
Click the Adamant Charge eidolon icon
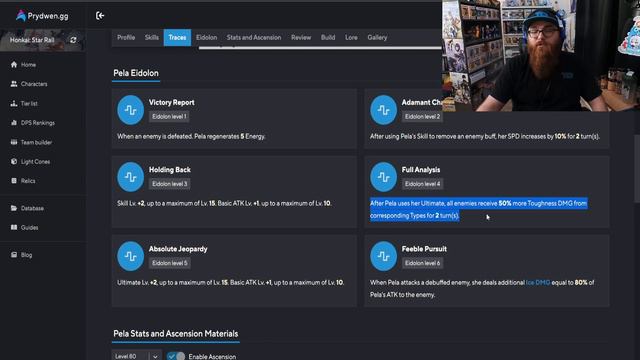pos(383,110)
